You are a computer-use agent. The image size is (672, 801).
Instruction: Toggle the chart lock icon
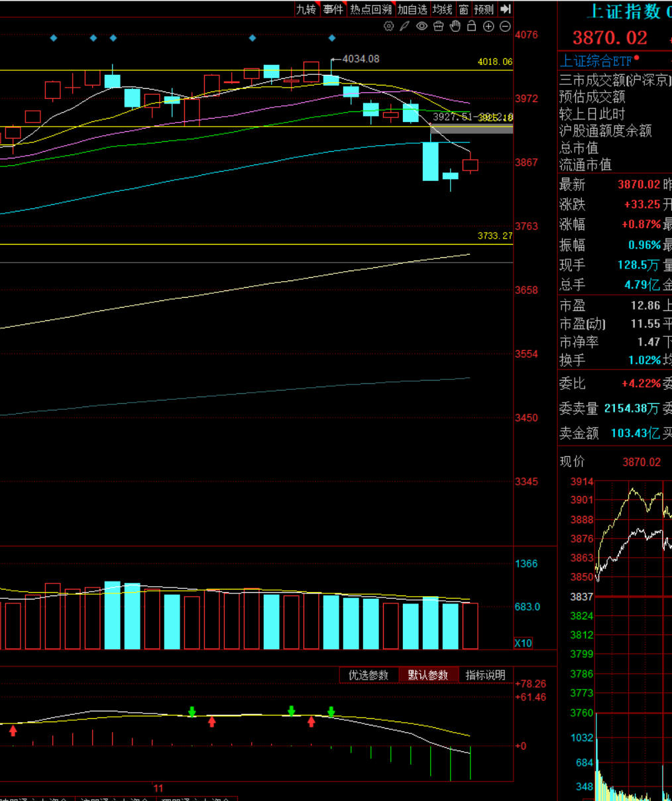(x=471, y=27)
